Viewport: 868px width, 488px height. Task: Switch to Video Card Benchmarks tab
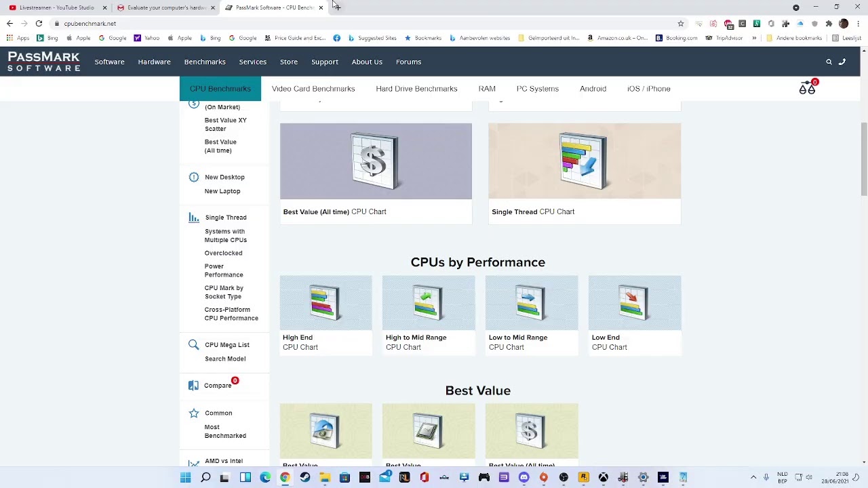[313, 89]
